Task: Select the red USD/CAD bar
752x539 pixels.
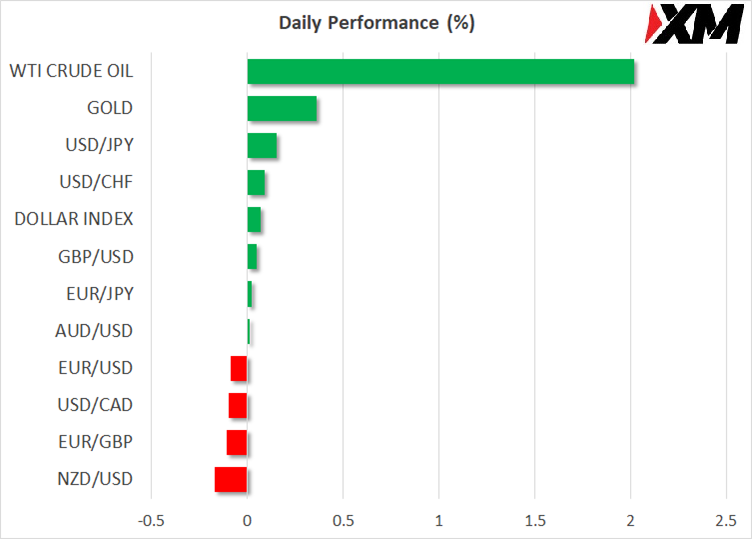Action: coord(238,406)
